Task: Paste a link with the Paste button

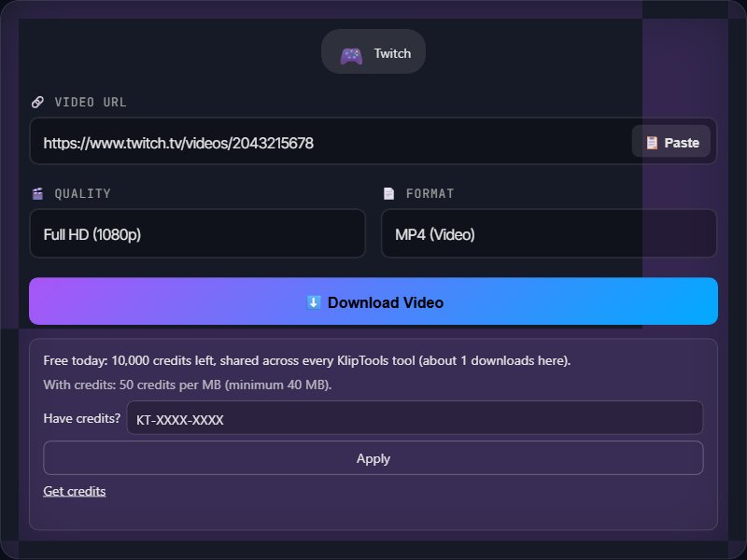Action: pos(670,142)
